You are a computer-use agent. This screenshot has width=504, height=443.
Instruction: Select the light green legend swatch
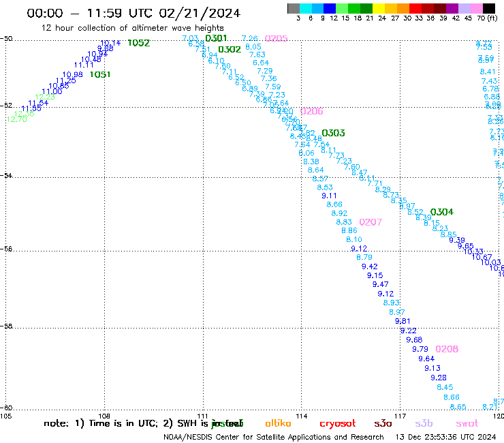342,8
